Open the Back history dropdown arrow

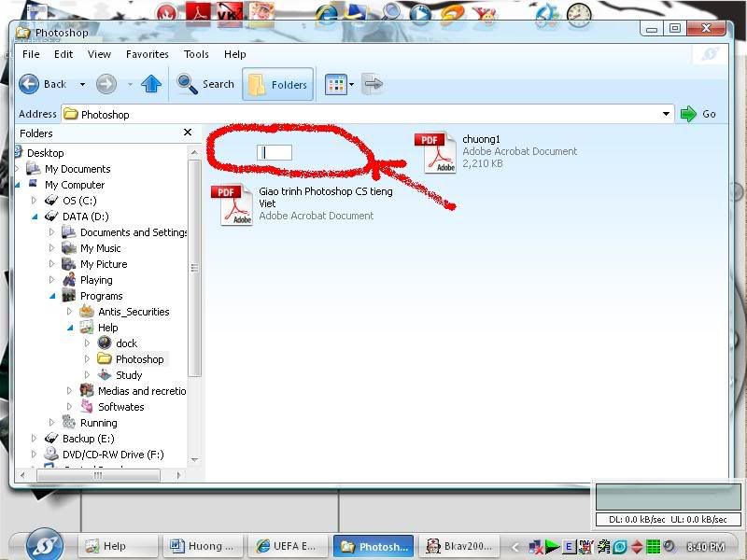point(82,85)
